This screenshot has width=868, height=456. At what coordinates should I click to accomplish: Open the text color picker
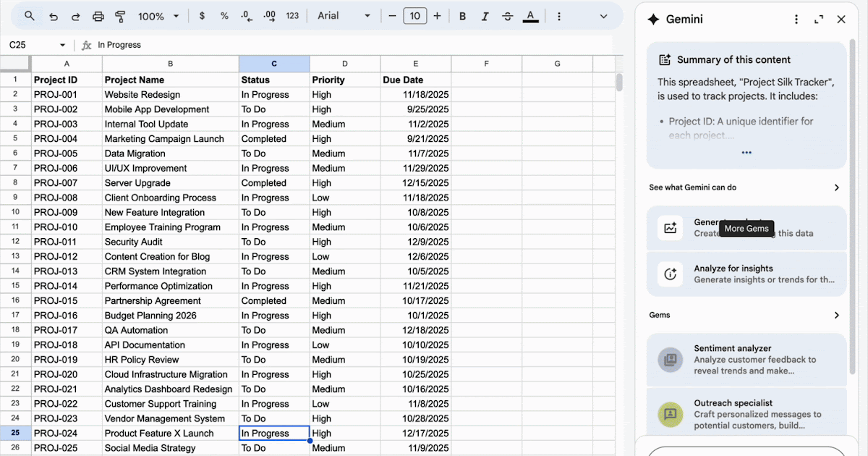(x=530, y=14)
